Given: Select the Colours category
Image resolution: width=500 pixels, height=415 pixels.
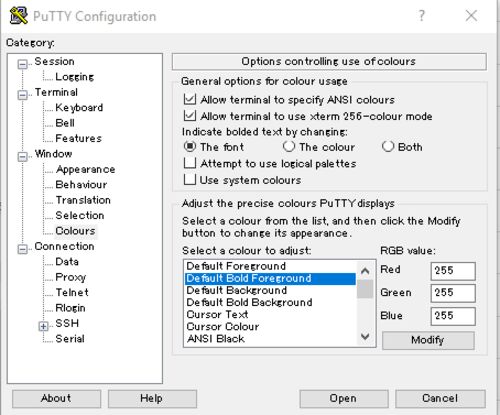Looking at the screenshot, I should (75, 231).
